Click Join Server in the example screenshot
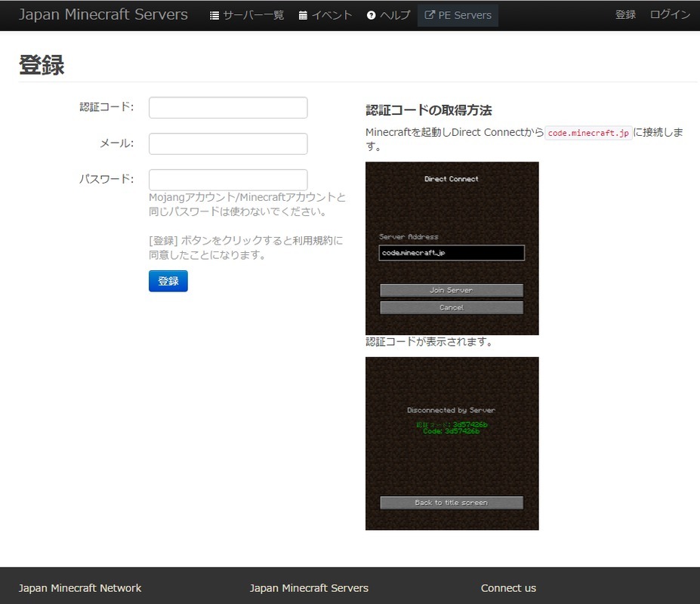The height and width of the screenshot is (604, 700). pyautogui.click(x=452, y=290)
